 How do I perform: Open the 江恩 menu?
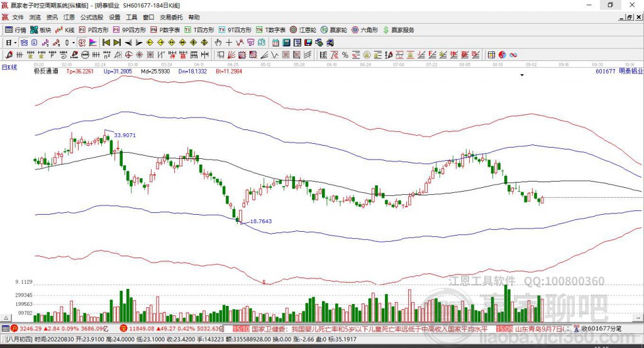click(69, 17)
